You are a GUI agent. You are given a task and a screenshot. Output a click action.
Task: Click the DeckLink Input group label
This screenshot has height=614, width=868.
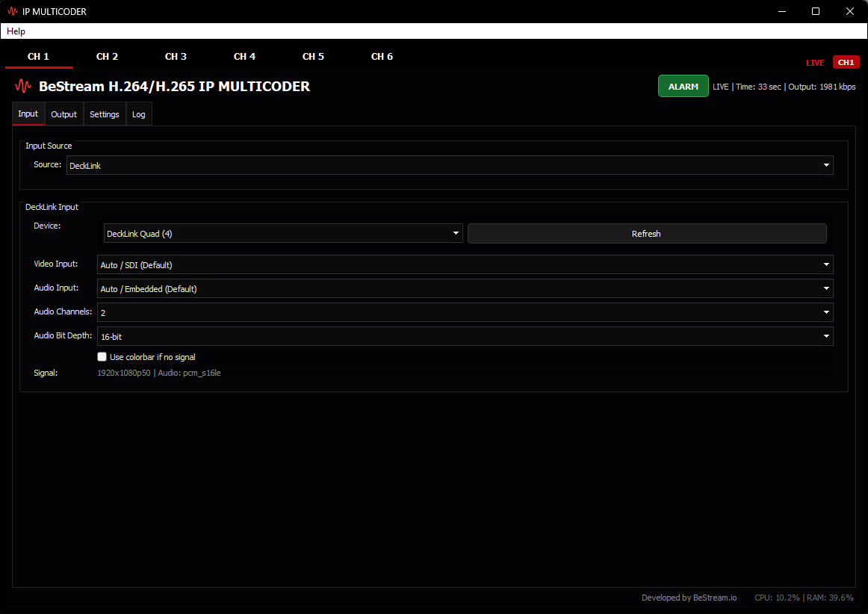(52, 206)
